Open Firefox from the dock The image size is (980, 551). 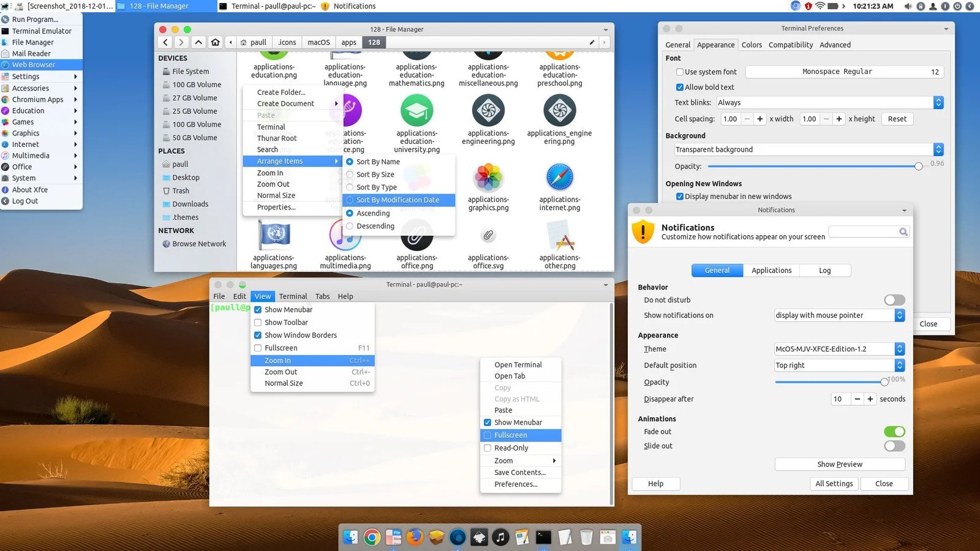[x=414, y=537]
